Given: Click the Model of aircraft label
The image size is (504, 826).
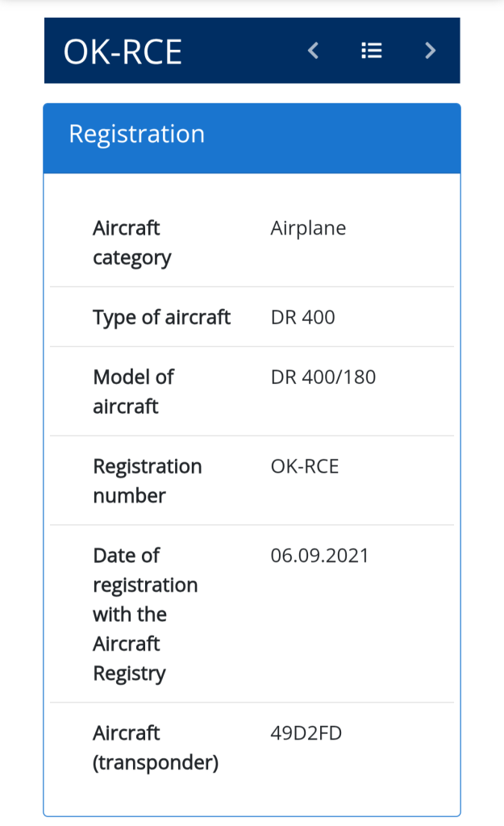Looking at the screenshot, I should [133, 391].
